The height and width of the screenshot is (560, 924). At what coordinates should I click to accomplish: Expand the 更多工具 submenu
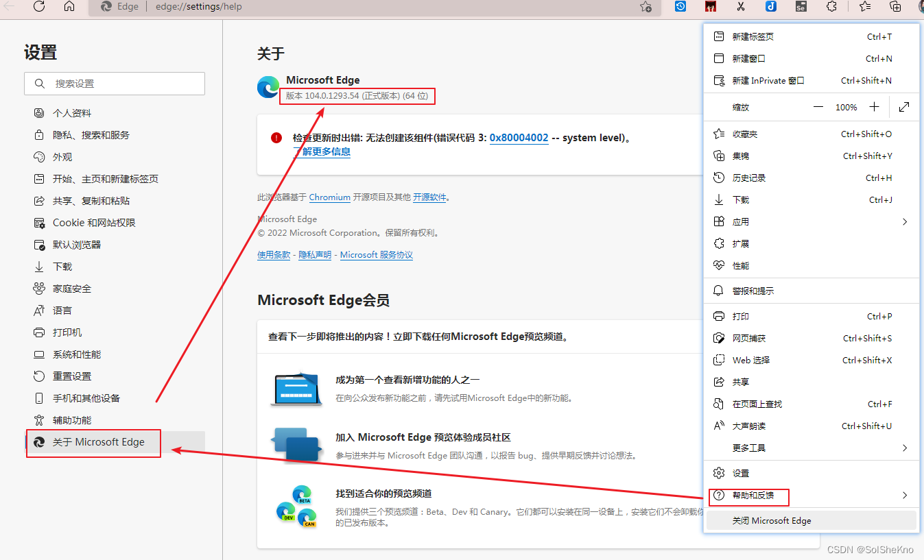click(x=812, y=448)
